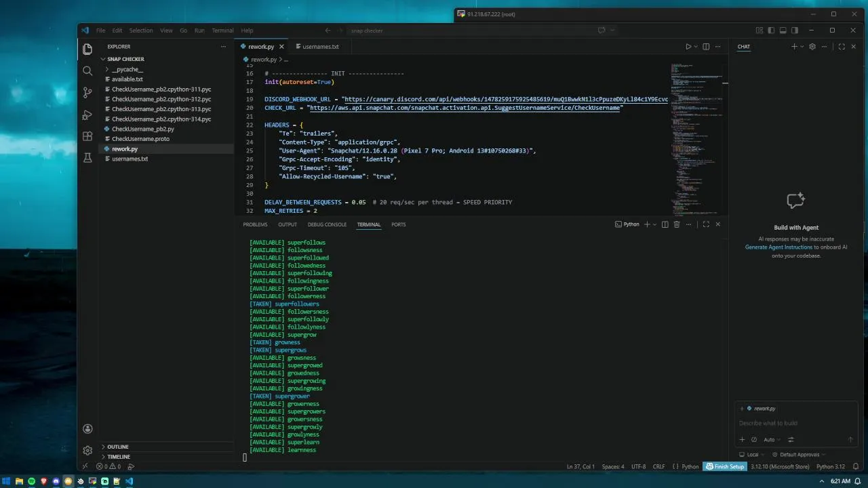This screenshot has height=488, width=868.
Task: Open Windows Start menu on taskbar
Action: [x=7, y=481]
